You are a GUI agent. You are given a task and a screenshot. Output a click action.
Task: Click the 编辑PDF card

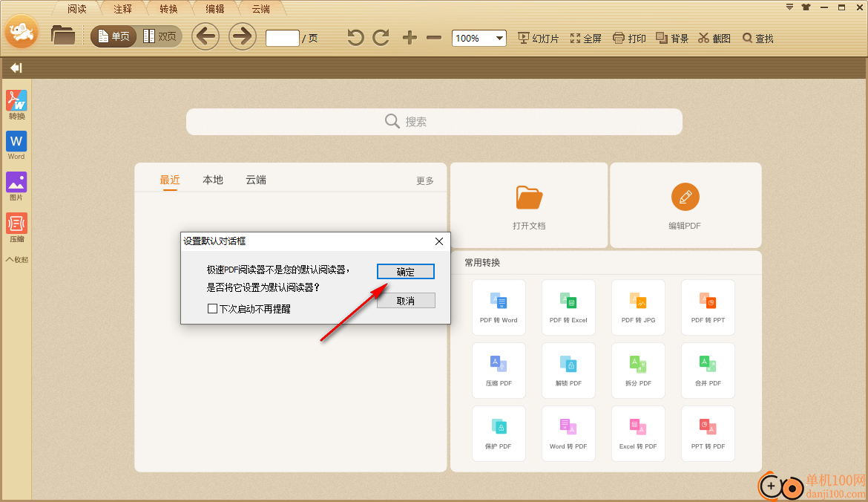(685, 205)
